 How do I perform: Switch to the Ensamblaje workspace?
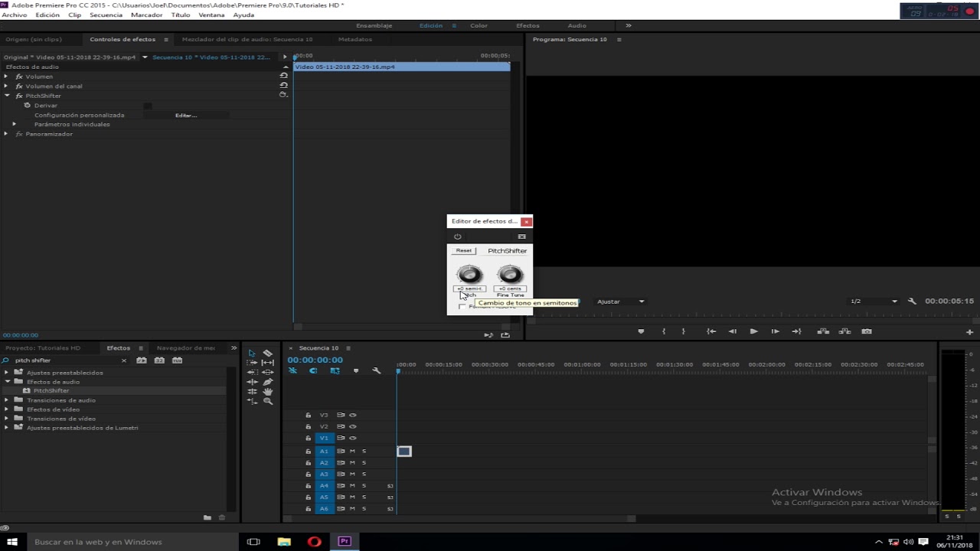(x=374, y=25)
